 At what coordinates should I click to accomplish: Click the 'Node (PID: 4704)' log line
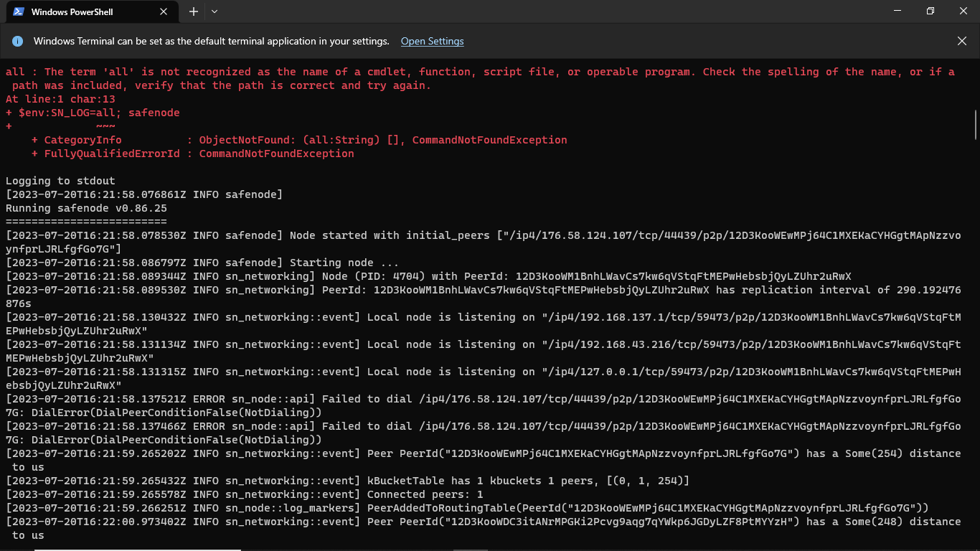point(428,276)
